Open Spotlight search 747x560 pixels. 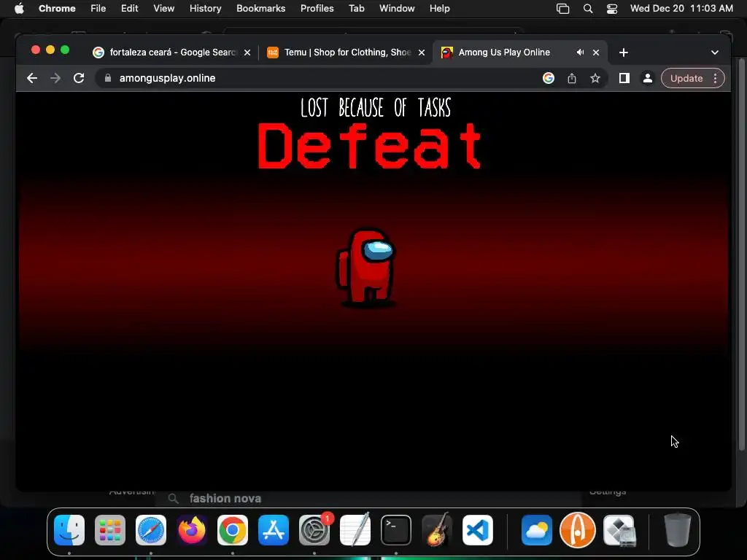(x=588, y=9)
